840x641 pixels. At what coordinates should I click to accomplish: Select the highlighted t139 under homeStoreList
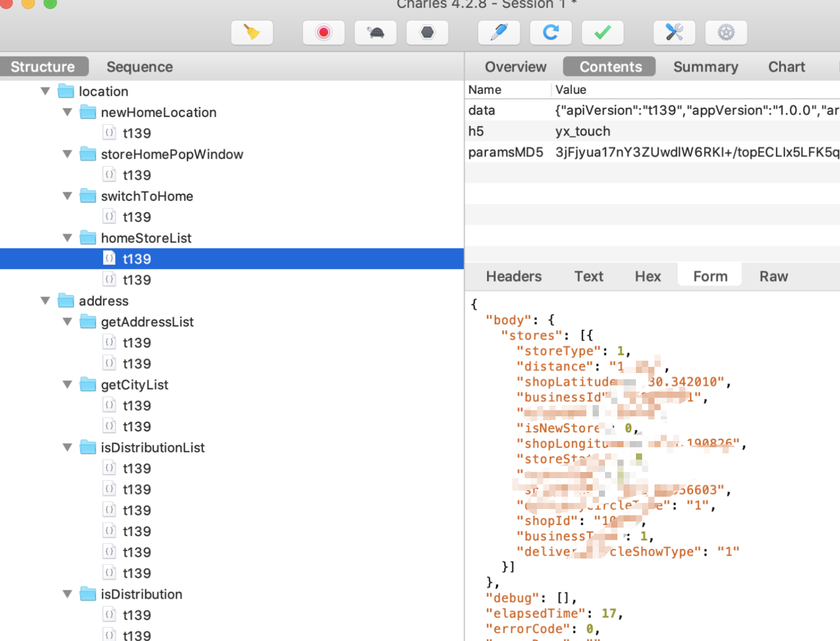232,259
